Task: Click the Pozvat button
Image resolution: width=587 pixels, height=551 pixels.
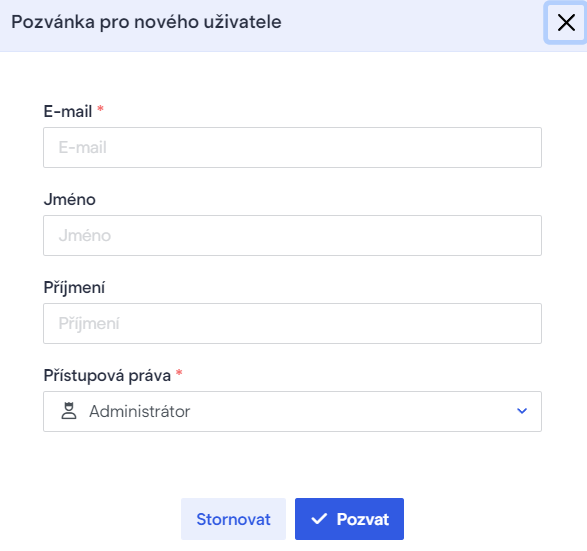Action: point(349,519)
